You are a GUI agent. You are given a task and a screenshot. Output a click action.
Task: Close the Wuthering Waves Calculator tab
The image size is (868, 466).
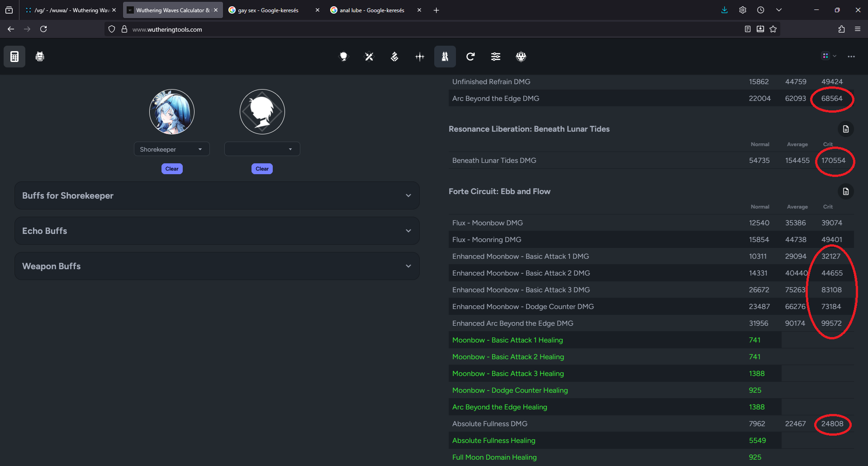(x=216, y=10)
